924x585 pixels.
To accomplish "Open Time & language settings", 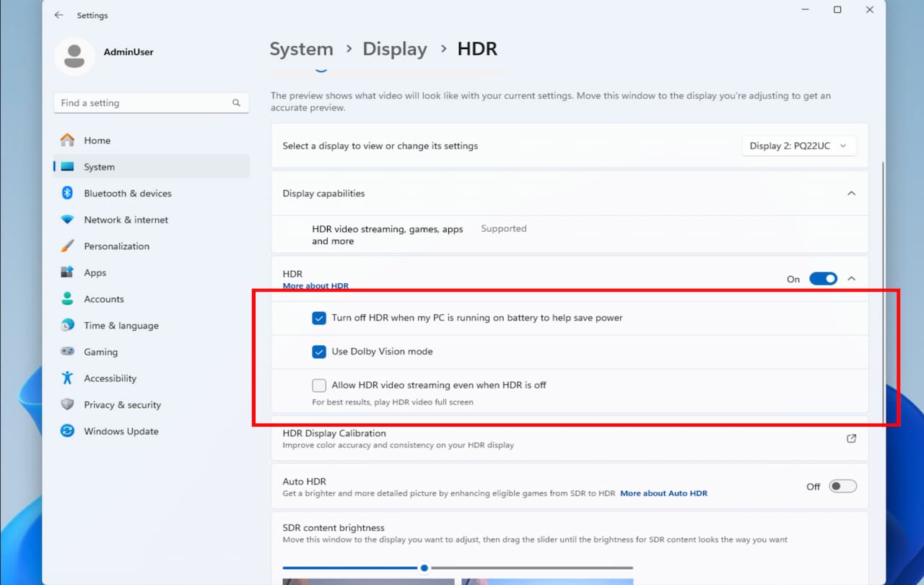I will (x=121, y=326).
